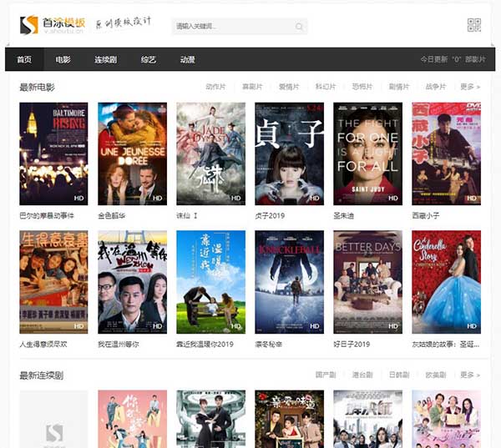Image resolution: width=501 pixels, height=448 pixels.
Task: Click the title 西藏小子
Action: pos(426,216)
